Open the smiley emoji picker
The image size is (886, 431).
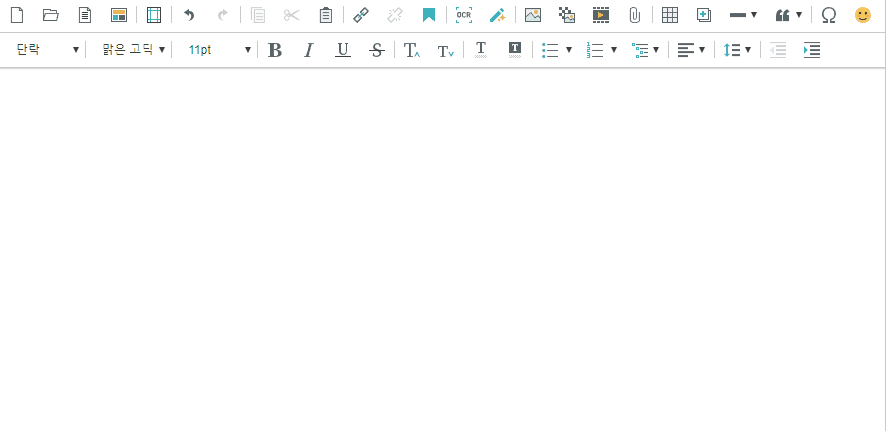pos(862,15)
